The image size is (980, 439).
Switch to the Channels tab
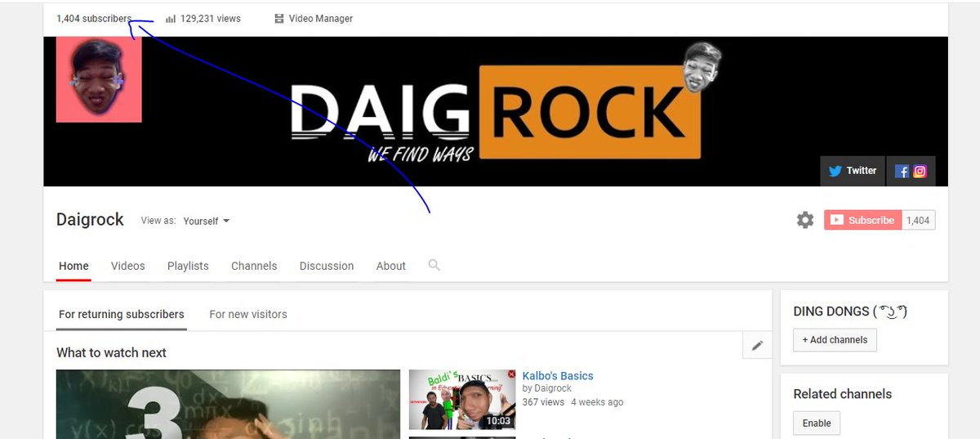point(254,266)
